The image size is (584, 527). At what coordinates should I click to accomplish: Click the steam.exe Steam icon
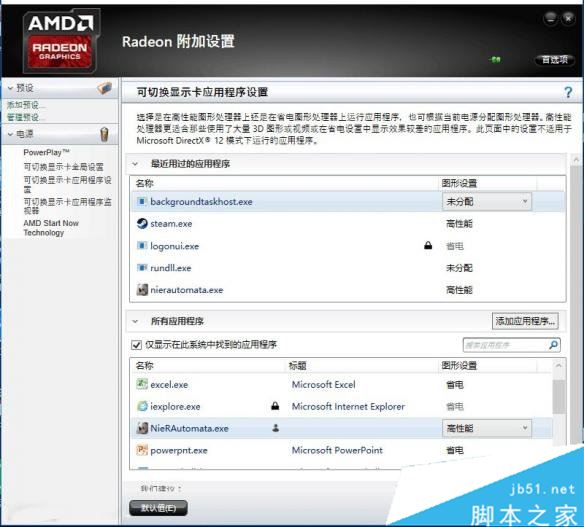coord(142,223)
